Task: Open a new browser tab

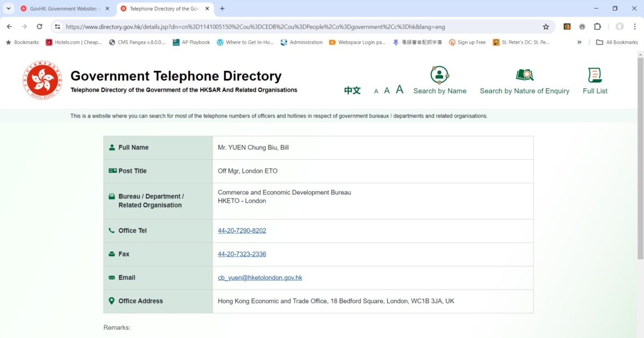Action: pos(222,9)
